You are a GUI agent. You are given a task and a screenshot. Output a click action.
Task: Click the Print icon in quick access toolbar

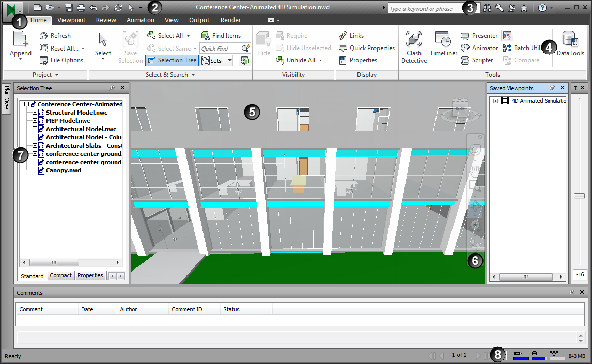point(81,8)
